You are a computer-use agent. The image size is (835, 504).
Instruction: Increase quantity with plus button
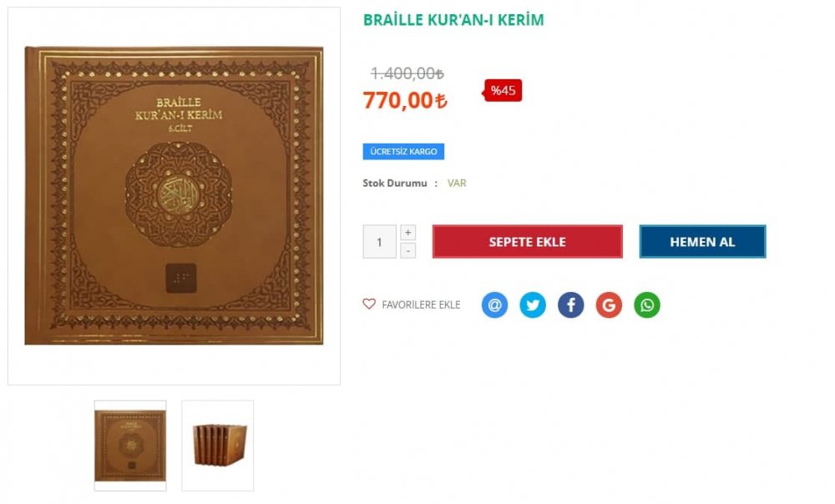pyautogui.click(x=408, y=233)
